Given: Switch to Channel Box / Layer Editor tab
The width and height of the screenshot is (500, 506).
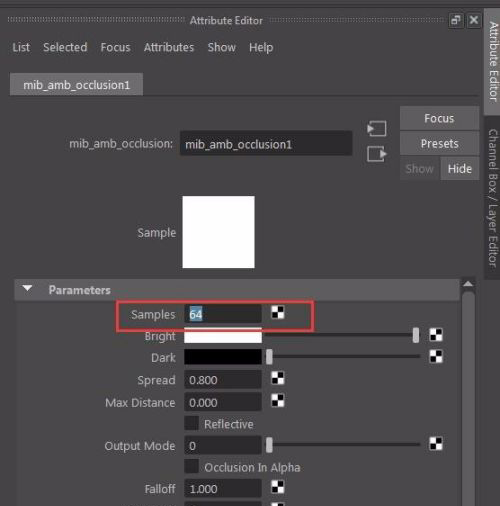Looking at the screenshot, I should 492,198.
